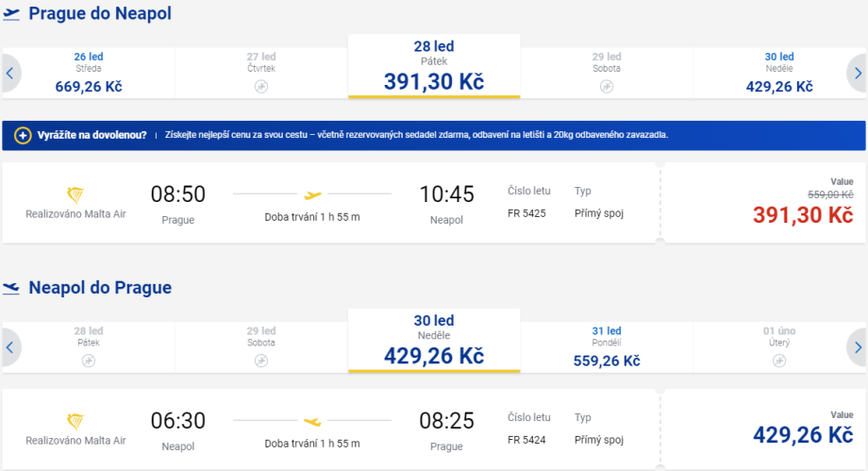868x471 pixels.
Task: Show earlier return dates with the left arrow
Action: pyautogui.click(x=9, y=346)
